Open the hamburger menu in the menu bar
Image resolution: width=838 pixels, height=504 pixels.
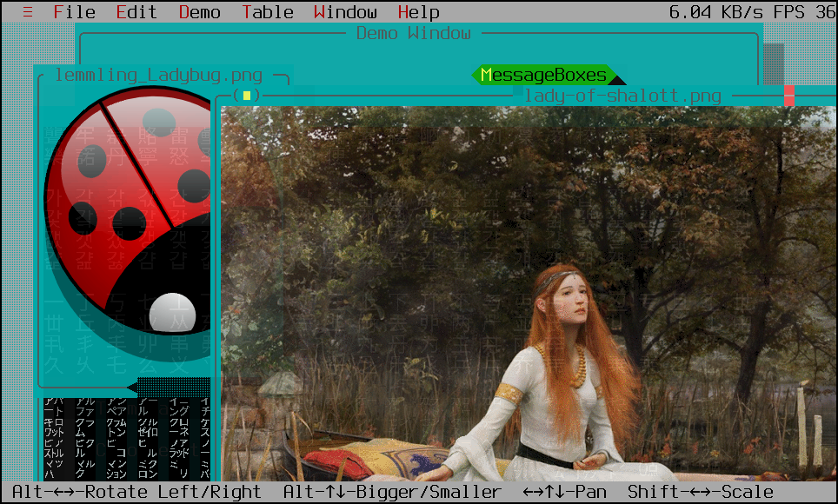pyautogui.click(x=28, y=12)
